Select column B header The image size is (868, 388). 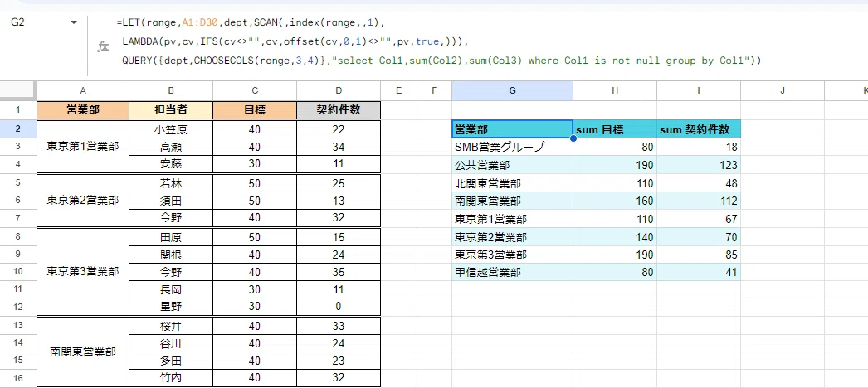coord(171,91)
